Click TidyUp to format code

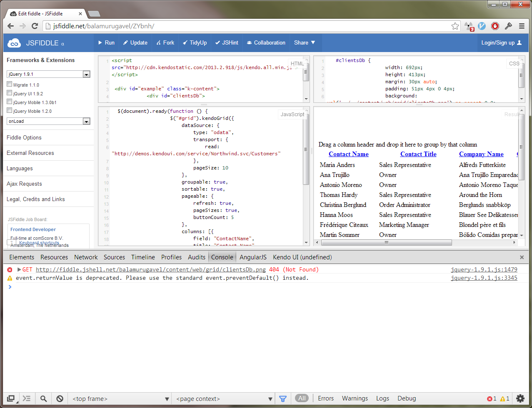(x=195, y=43)
